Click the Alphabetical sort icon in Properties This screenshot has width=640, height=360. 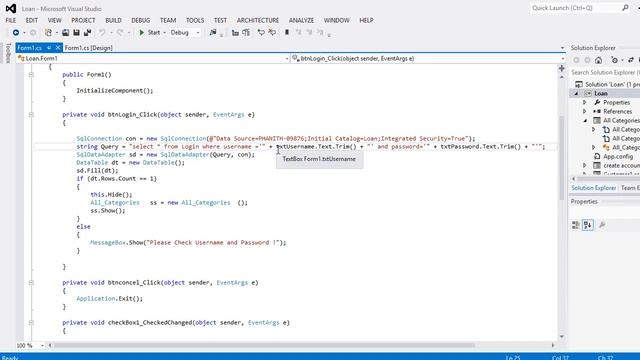point(588,225)
